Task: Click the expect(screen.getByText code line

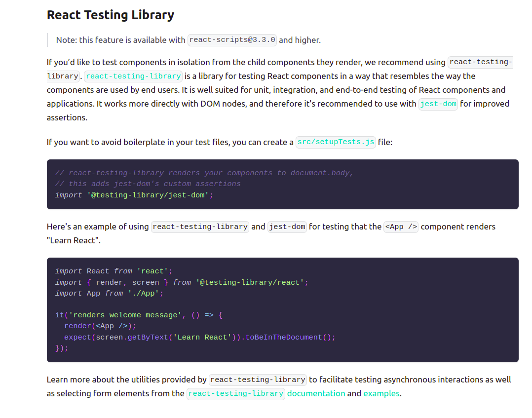Action: pos(199,337)
